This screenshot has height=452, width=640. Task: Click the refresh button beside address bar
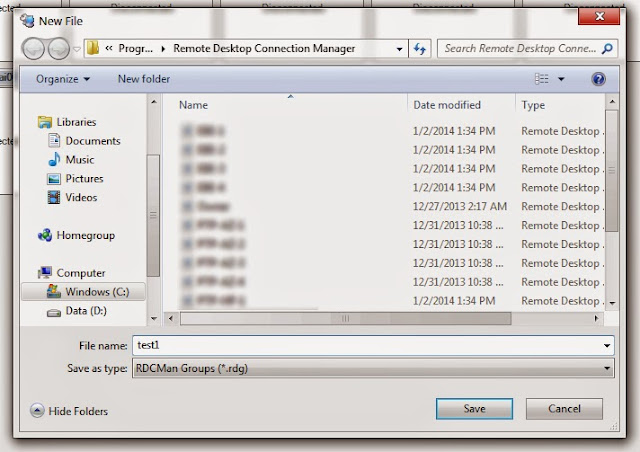tap(420, 49)
